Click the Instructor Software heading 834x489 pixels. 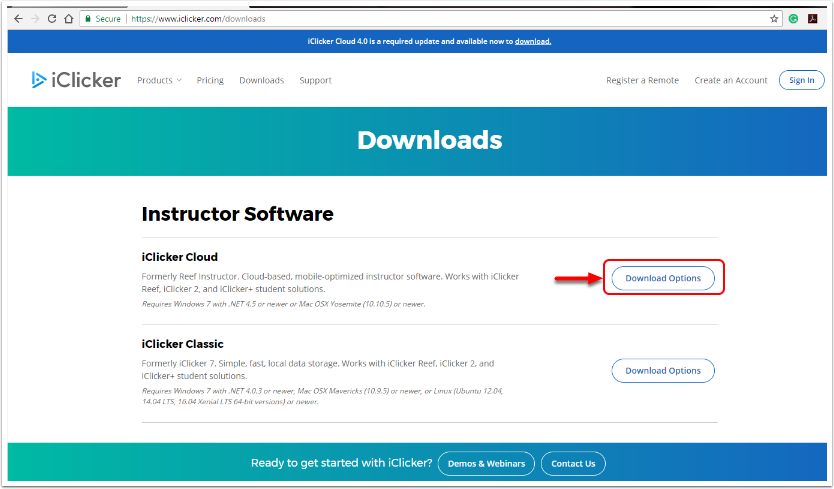click(237, 214)
